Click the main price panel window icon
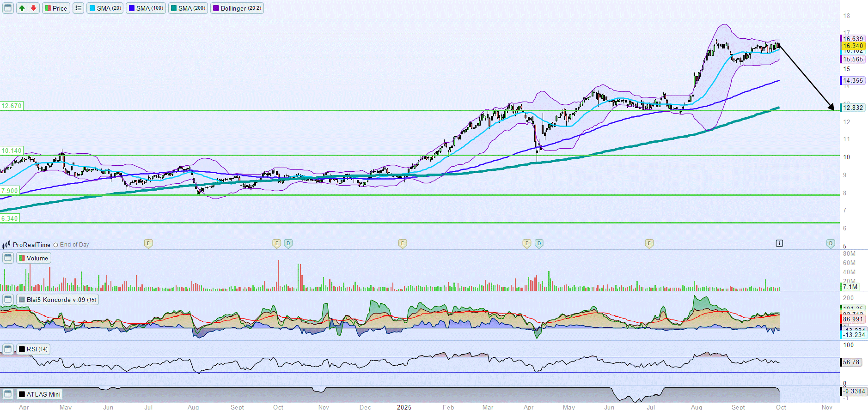Viewport: 868px width, 410px height. pos(8,8)
